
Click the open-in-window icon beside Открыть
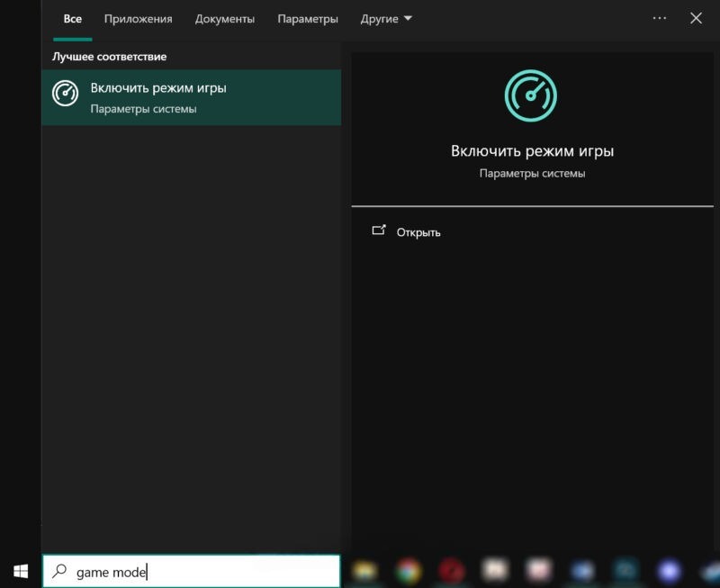point(379,231)
